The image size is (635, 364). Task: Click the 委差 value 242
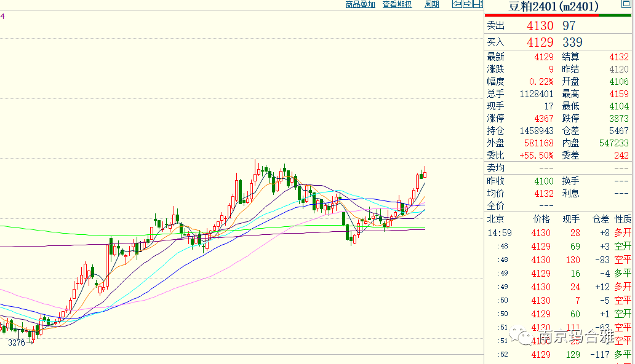click(x=621, y=156)
